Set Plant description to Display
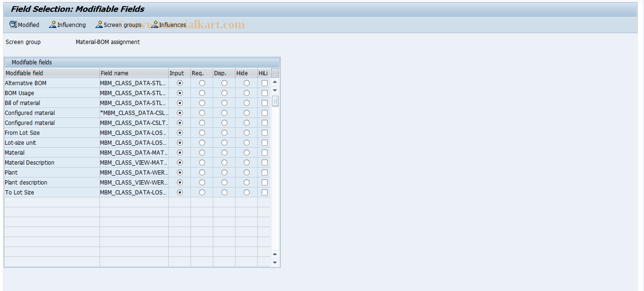The height and width of the screenshot is (291, 644). point(224,182)
